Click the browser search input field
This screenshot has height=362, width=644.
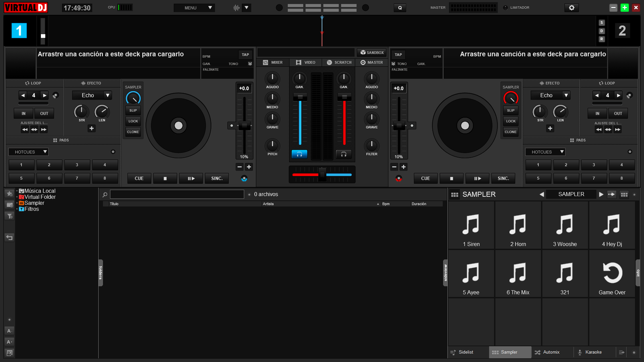point(177,194)
